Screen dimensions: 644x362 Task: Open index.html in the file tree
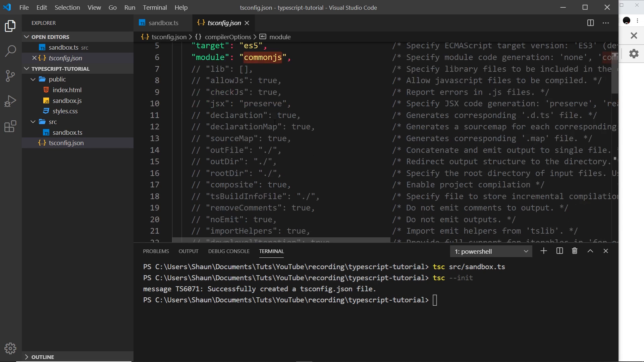67,90
